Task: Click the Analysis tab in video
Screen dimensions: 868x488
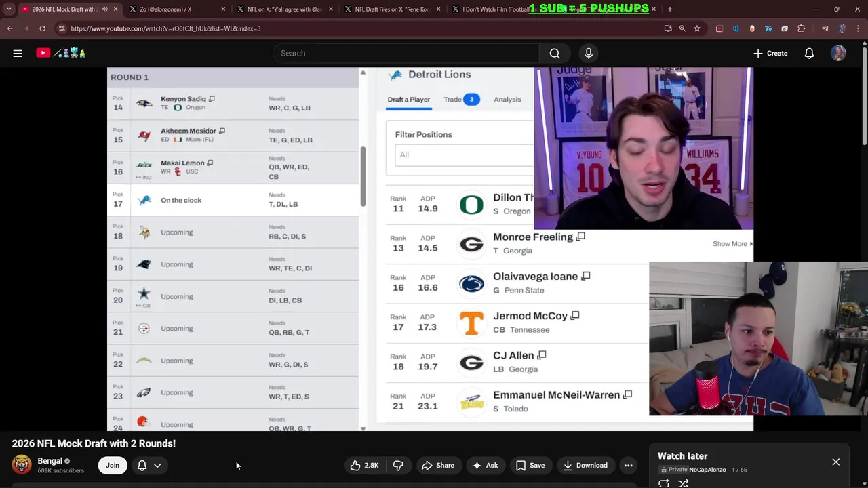Action: coord(507,100)
